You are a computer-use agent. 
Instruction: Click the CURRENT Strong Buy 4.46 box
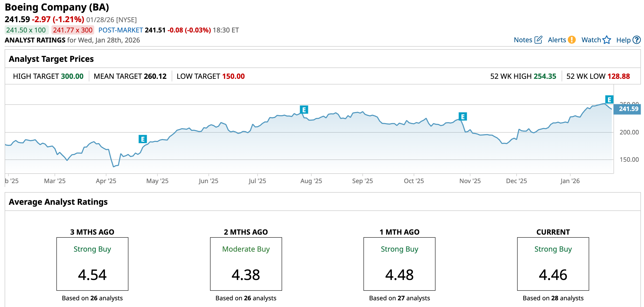coord(553,264)
